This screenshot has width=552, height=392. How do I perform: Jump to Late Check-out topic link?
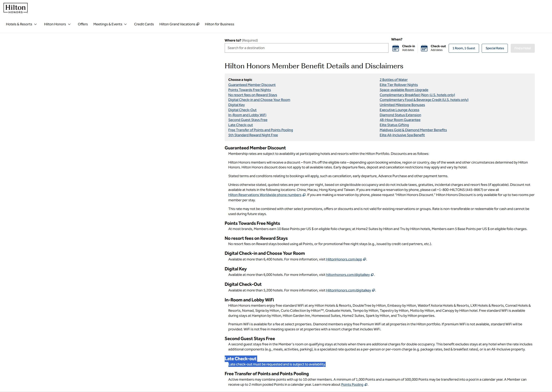241,125
